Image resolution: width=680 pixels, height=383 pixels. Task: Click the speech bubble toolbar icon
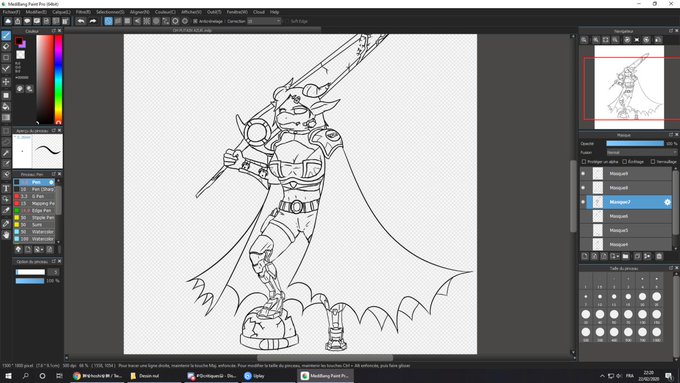point(27,21)
